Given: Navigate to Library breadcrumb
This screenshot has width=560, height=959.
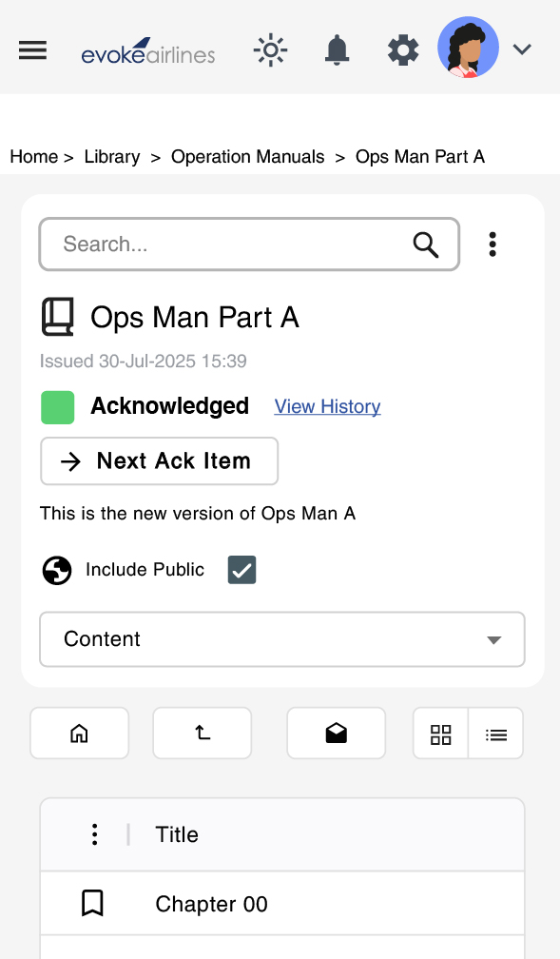Looking at the screenshot, I should [x=112, y=157].
